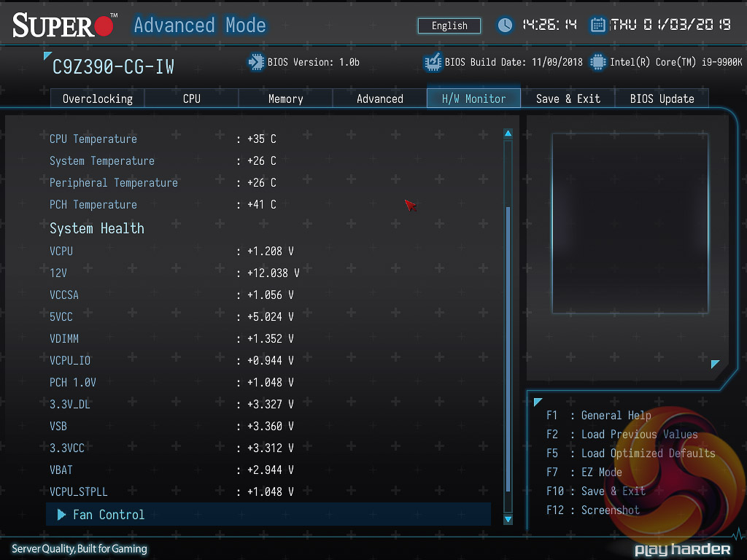Select the VBAT row
Screen dimensions: 747x560
268,470
